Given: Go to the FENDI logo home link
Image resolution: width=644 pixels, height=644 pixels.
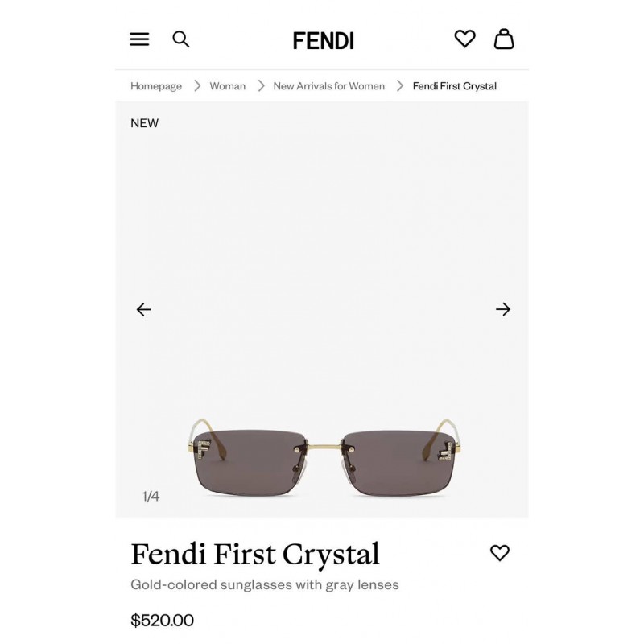Looking at the screenshot, I should click(324, 41).
